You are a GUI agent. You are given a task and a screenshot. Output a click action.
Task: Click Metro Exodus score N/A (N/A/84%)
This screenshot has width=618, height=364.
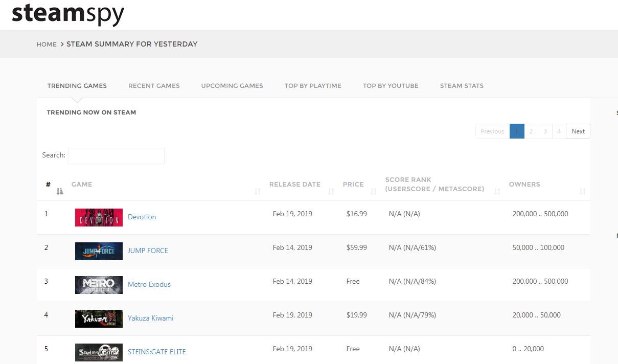413,281
